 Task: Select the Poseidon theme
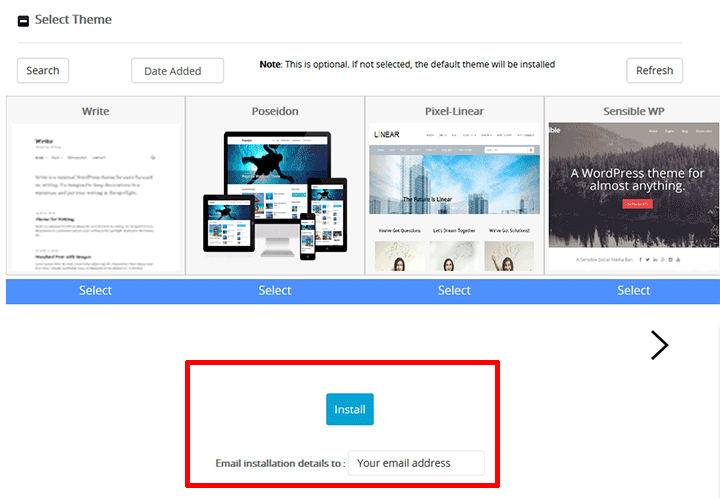coord(275,291)
